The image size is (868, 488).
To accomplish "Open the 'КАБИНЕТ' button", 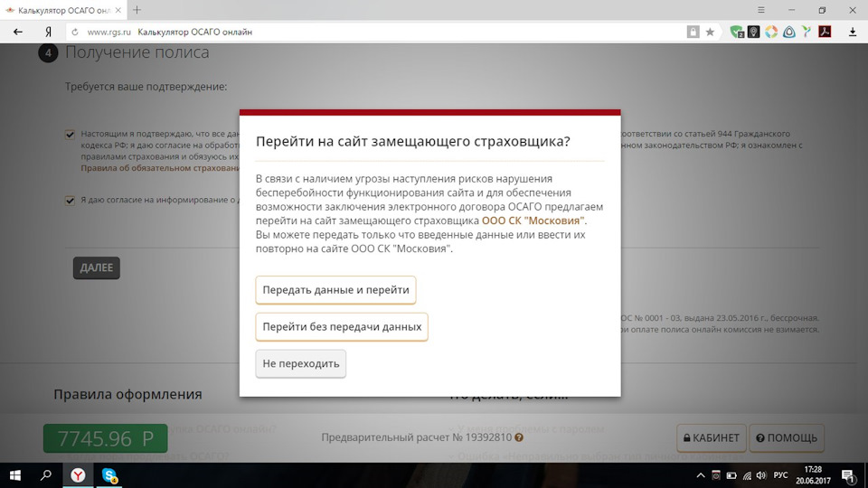I will 712,438.
